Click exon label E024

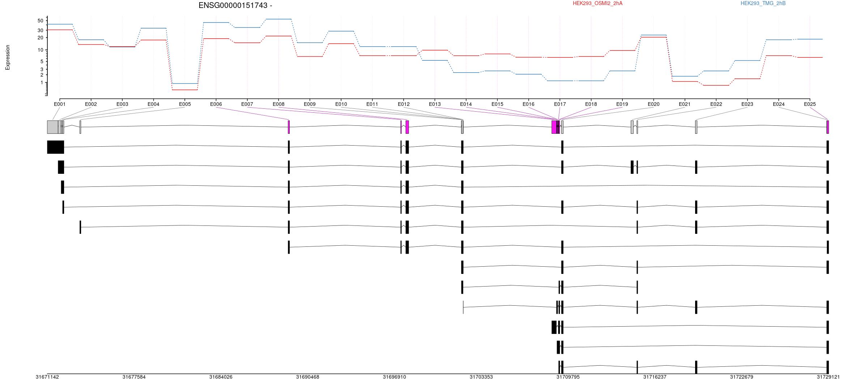click(779, 104)
